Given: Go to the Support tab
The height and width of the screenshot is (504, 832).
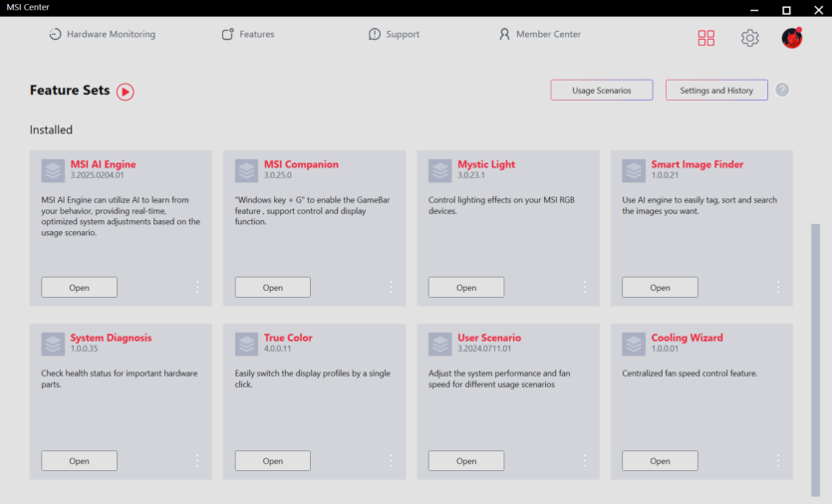Looking at the screenshot, I should pyautogui.click(x=394, y=34).
